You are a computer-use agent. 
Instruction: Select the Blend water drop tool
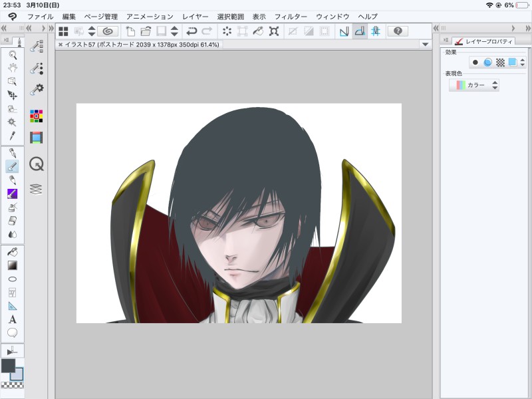click(13, 235)
